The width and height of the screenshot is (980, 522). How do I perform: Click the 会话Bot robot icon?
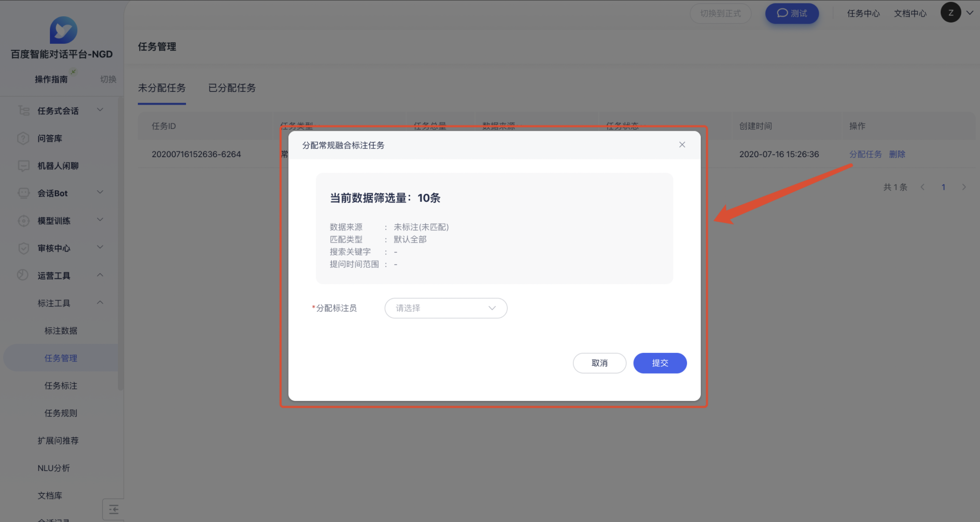pyautogui.click(x=23, y=193)
